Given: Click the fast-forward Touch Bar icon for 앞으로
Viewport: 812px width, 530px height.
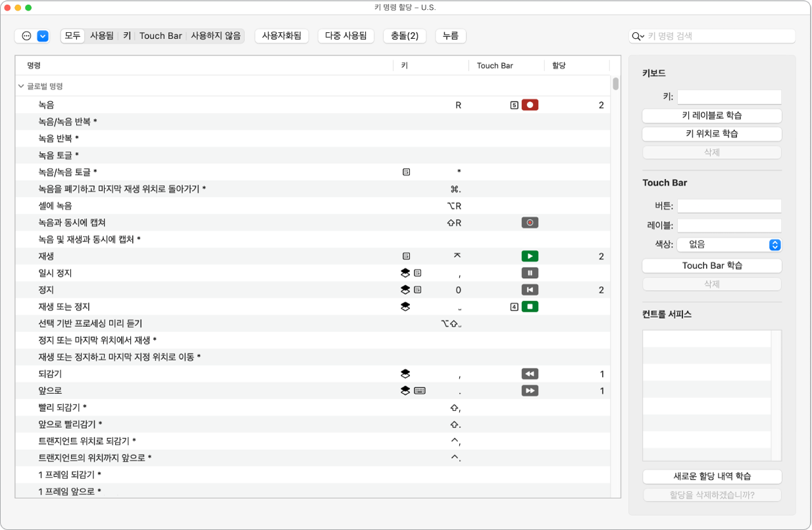Looking at the screenshot, I should [x=530, y=391].
